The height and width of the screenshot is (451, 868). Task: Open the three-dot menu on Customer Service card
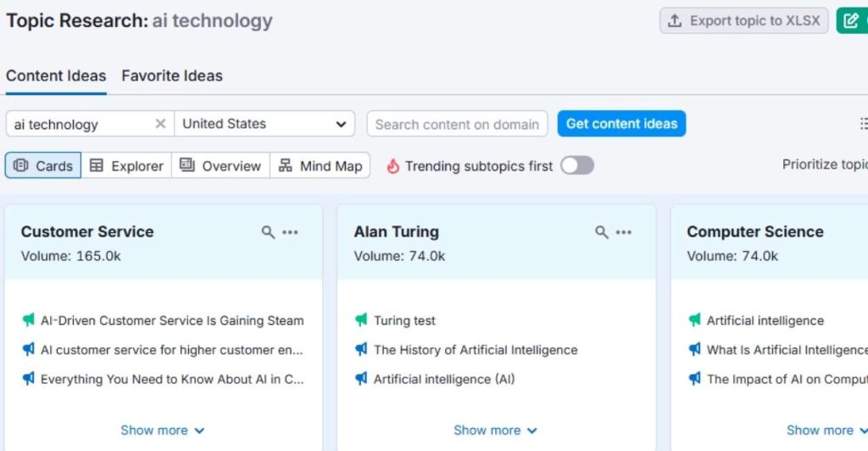coord(291,232)
